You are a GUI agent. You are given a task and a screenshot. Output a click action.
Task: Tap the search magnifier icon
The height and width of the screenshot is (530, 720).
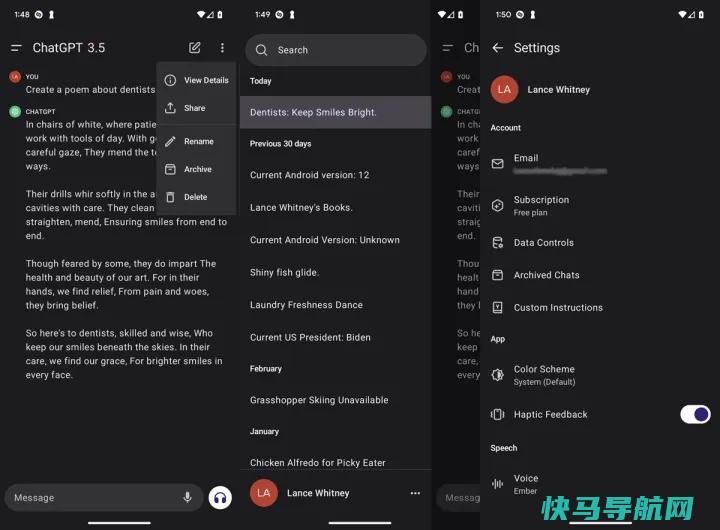click(261, 50)
